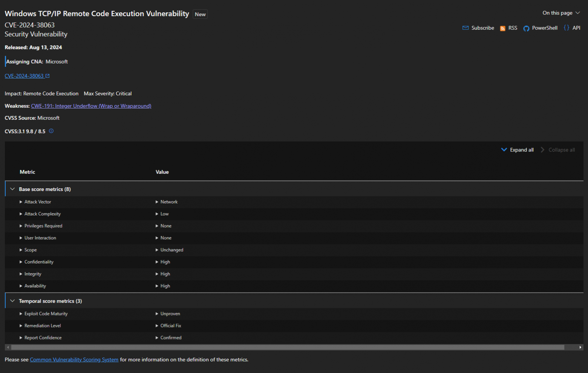This screenshot has height=373, width=588.
Task: Open the RSS feed icon
Action: click(502, 28)
